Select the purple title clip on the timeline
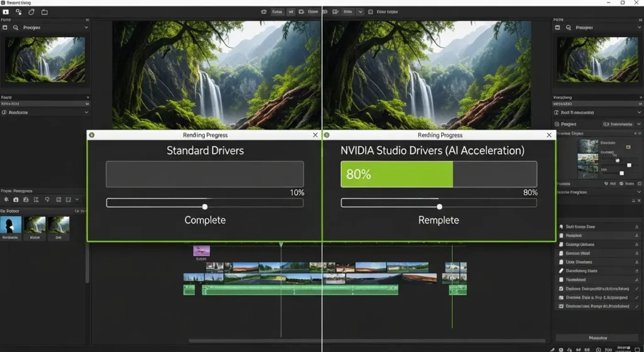 [x=201, y=251]
